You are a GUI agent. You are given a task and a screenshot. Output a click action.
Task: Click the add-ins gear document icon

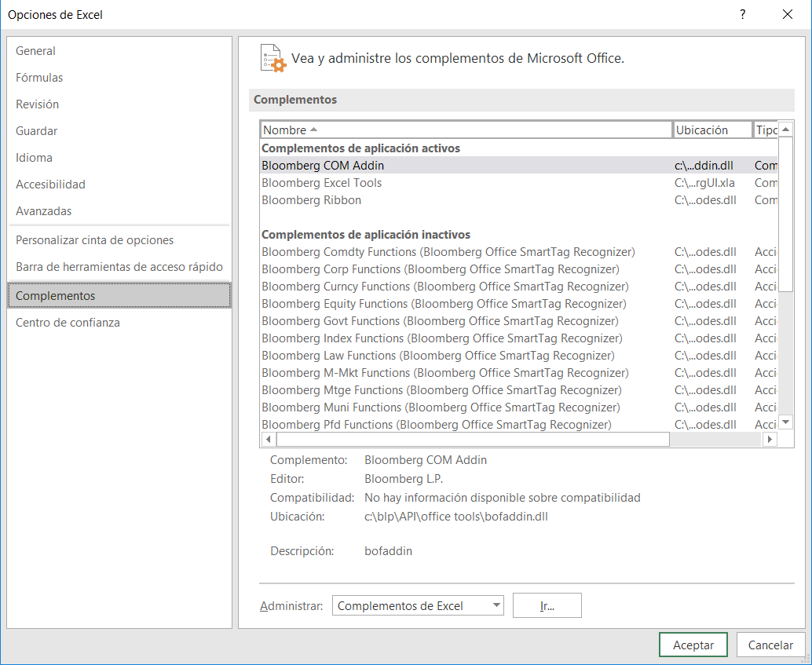click(x=273, y=58)
